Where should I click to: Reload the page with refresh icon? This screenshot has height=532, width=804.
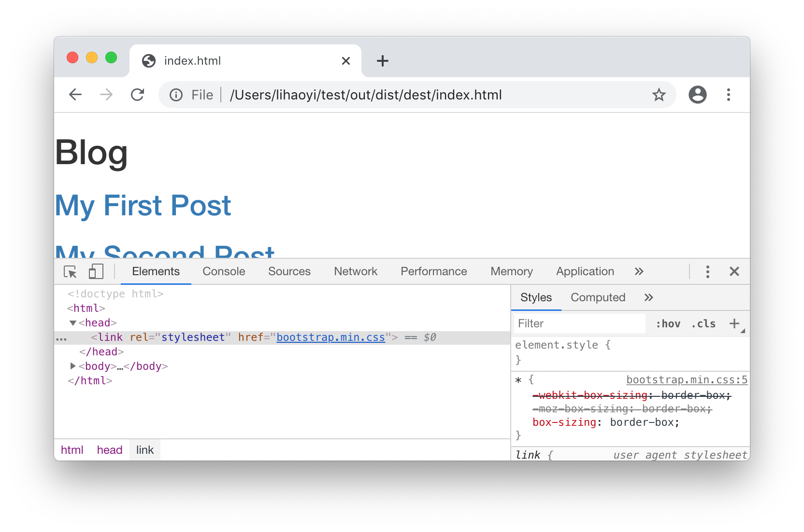(138, 95)
